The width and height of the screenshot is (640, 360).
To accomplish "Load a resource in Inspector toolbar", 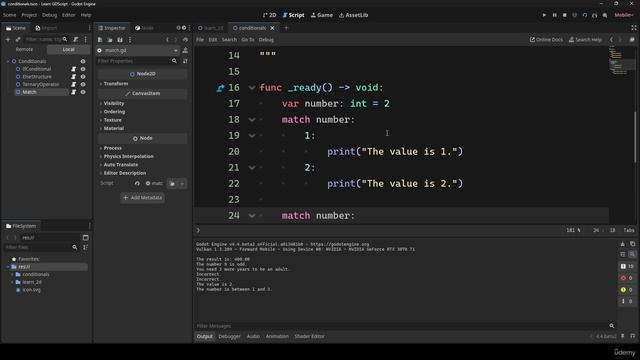I will (x=110, y=40).
